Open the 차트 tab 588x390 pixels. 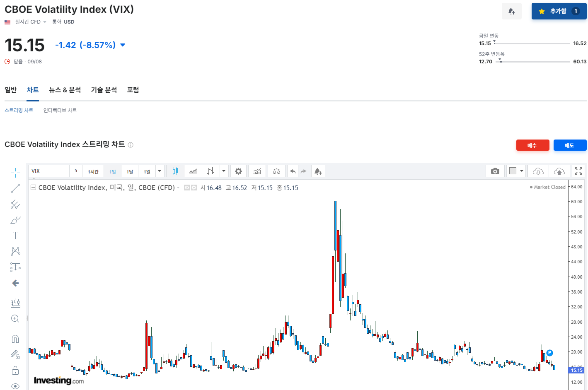33,90
